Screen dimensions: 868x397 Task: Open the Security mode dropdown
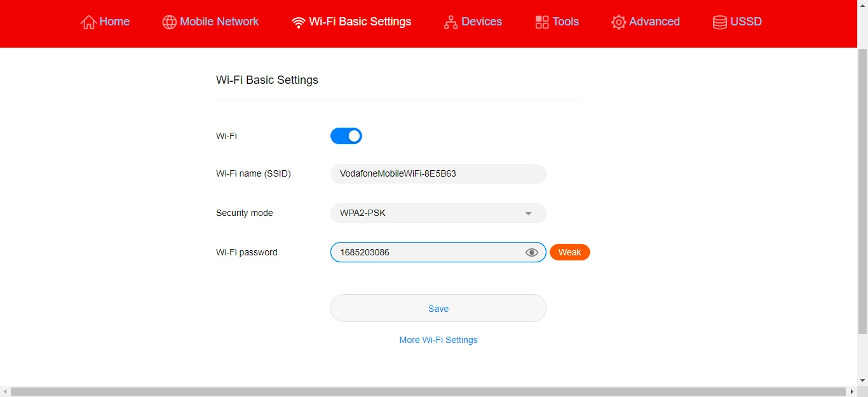pos(438,213)
